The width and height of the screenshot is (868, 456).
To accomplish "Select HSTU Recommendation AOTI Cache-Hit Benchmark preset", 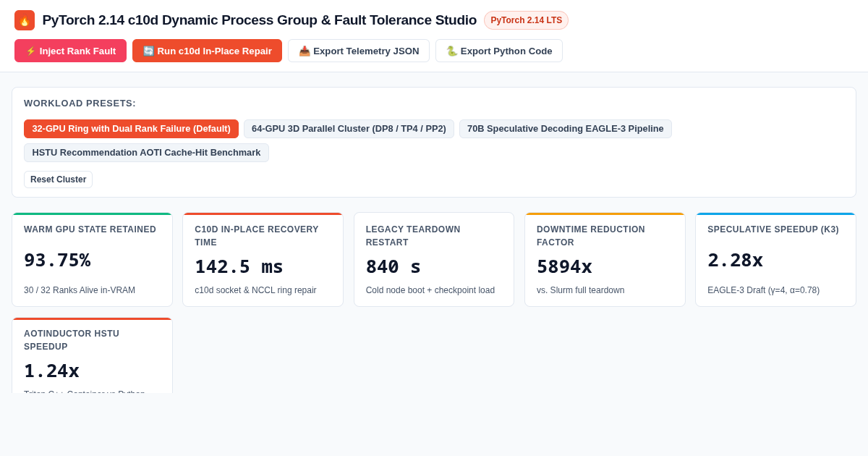I will (146, 153).
